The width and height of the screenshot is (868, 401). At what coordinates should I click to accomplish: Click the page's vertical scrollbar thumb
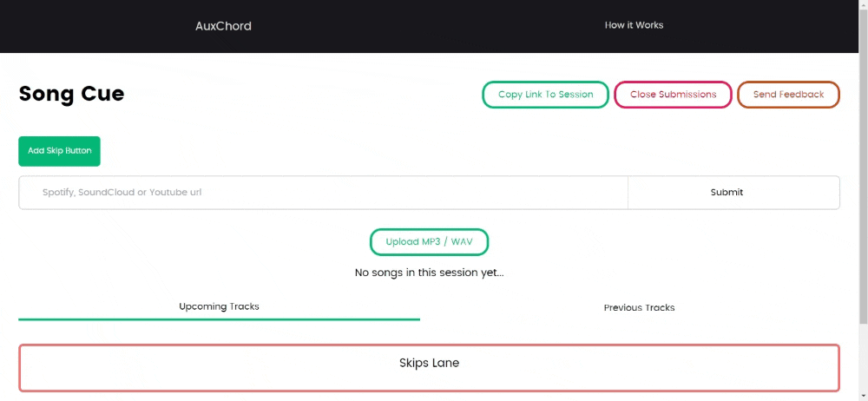(863, 166)
